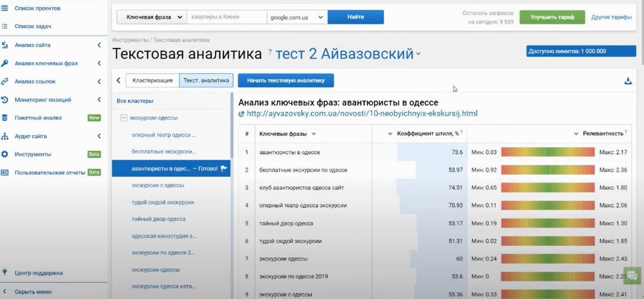Click the flag icon on the selected cluster
Image resolution: width=644 pixels, height=299 pixels.
(x=224, y=168)
